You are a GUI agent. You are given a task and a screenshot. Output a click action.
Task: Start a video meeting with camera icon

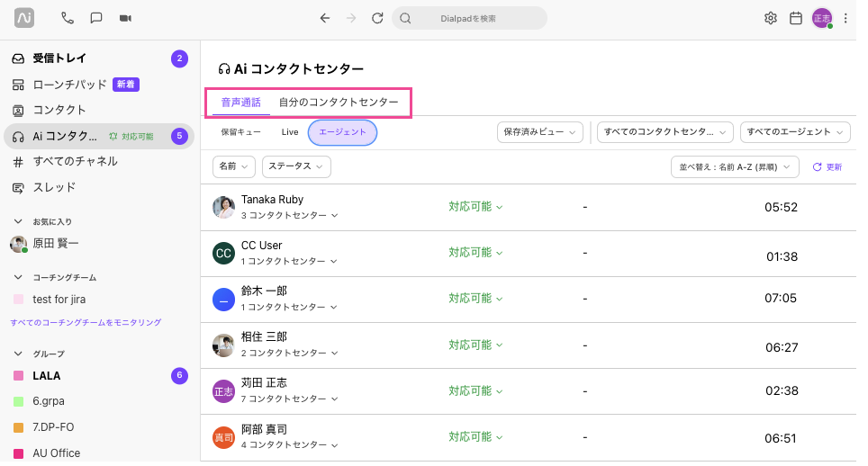[x=126, y=18]
